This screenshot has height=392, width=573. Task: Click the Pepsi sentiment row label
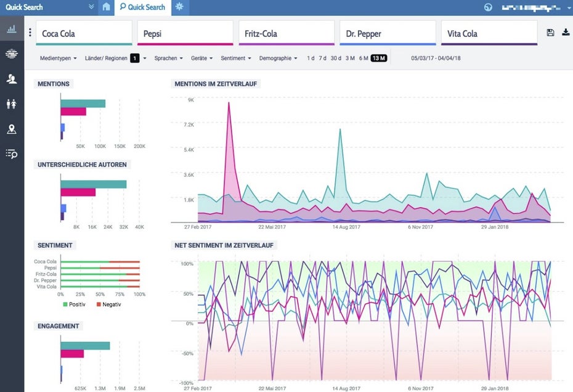click(x=51, y=267)
